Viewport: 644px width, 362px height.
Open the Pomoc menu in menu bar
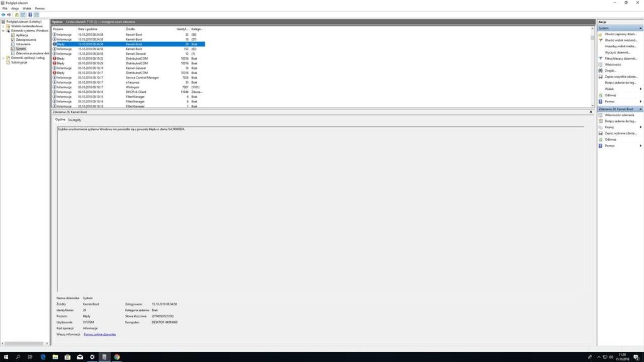click(40, 8)
